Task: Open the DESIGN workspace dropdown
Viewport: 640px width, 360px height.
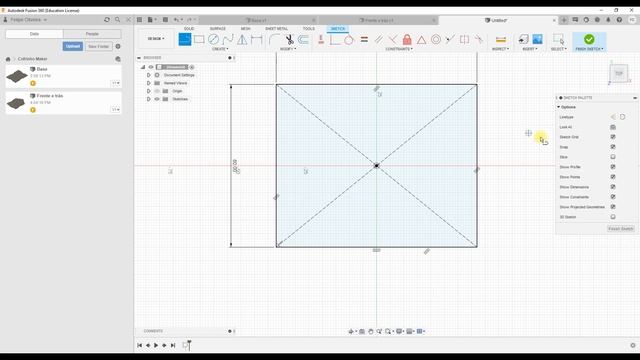Action: click(x=156, y=39)
